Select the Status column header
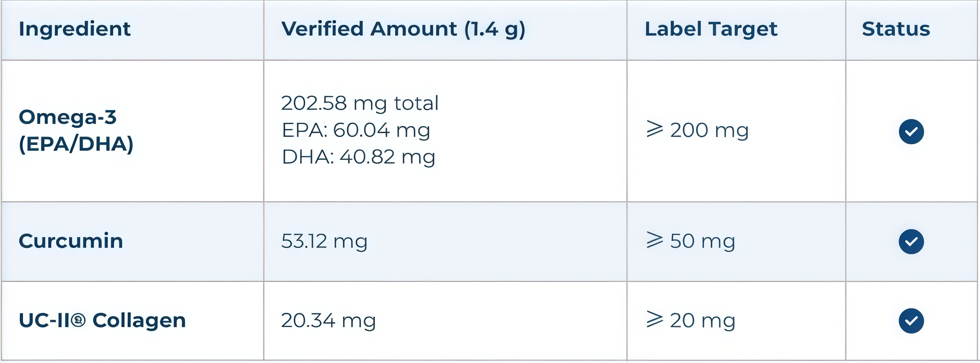The image size is (980, 363). 896,29
